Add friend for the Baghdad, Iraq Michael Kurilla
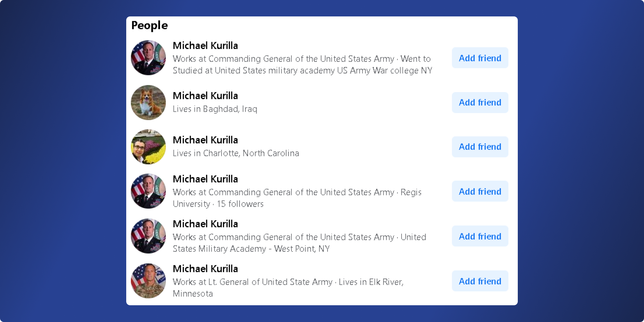Viewport: 644px width, 322px height. point(480,102)
